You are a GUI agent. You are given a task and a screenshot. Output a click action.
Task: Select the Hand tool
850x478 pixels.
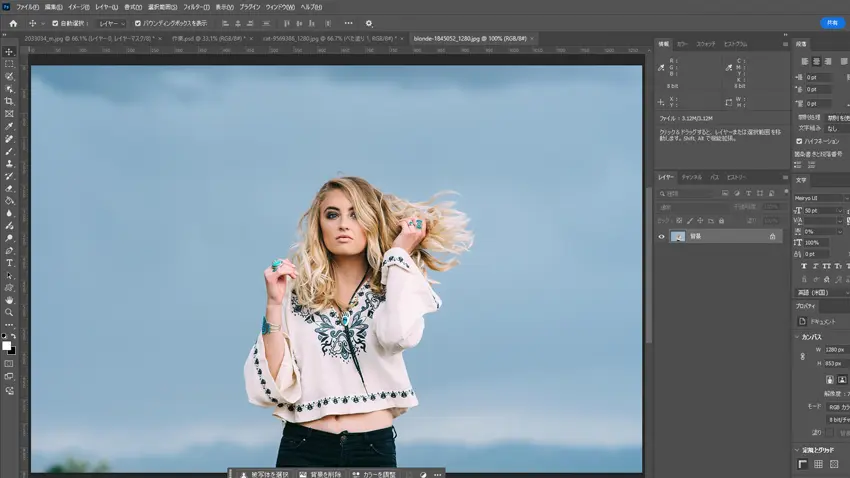point(9,300)
